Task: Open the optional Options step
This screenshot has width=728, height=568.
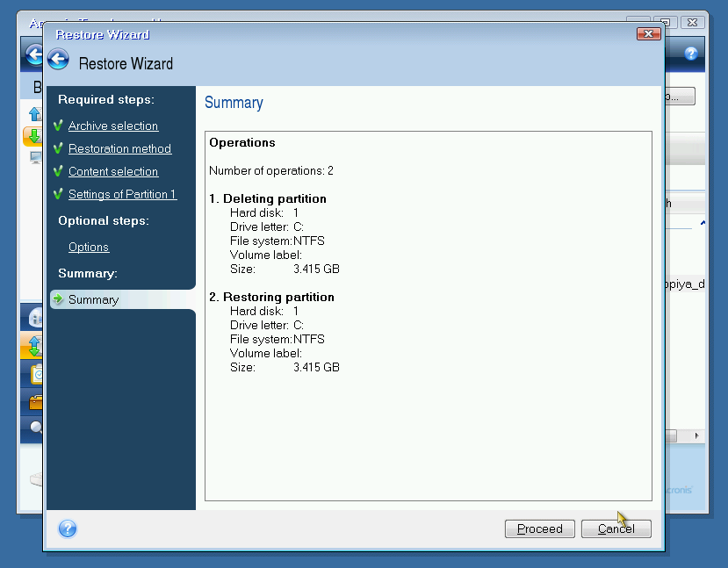Action: click(x=89, y=247)
